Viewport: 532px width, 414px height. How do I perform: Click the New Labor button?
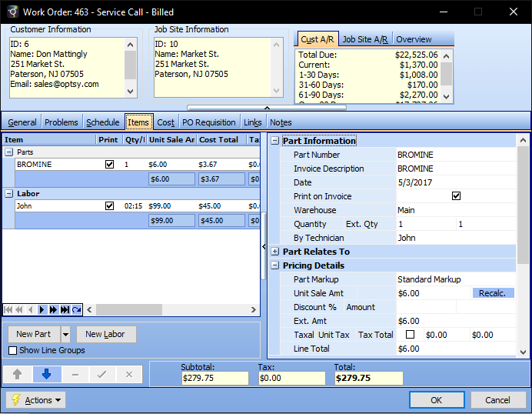(106, 334)
